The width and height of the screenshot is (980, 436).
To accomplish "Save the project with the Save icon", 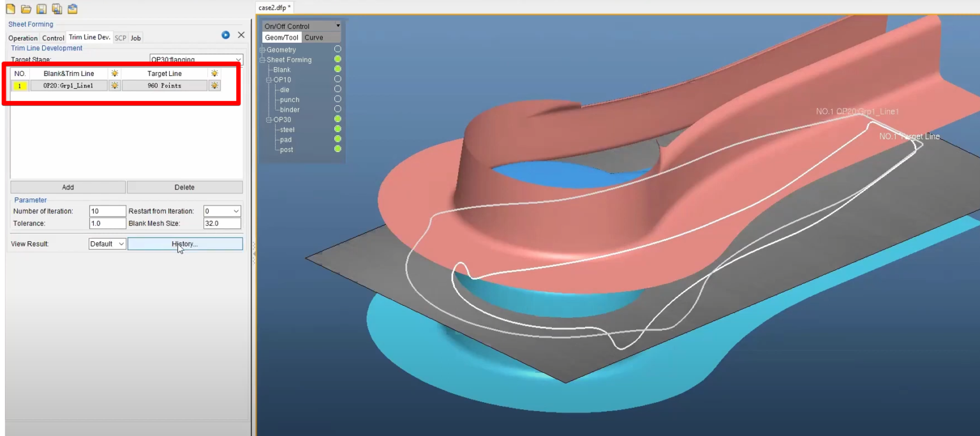I will [41, 9].
